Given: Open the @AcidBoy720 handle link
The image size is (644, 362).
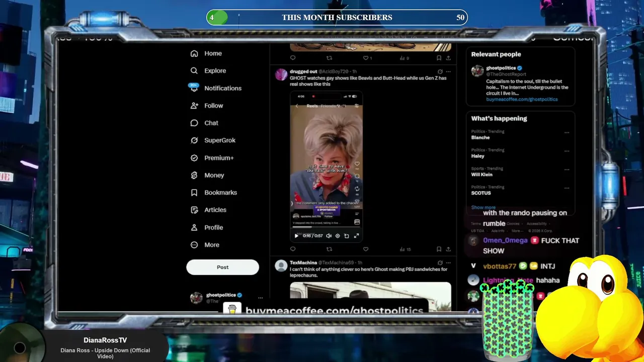Looking at the screenshot, I should 333,72.
